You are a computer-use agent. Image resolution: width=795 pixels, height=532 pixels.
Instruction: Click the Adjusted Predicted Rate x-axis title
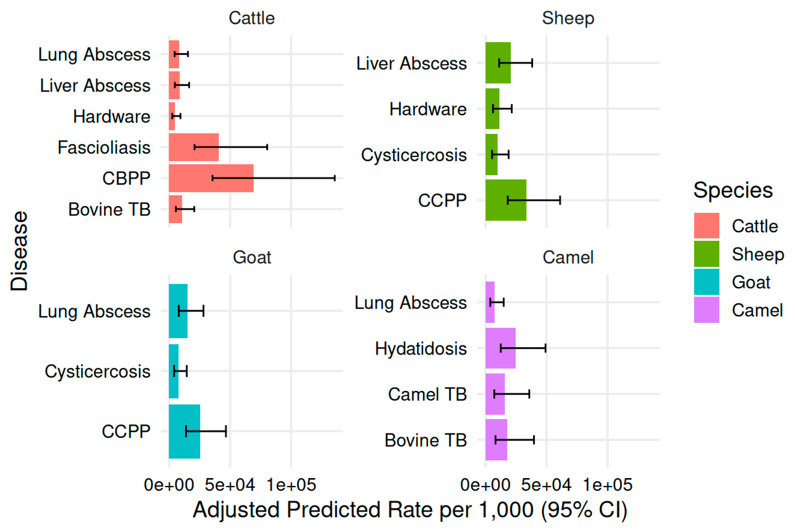click(410, 509)
